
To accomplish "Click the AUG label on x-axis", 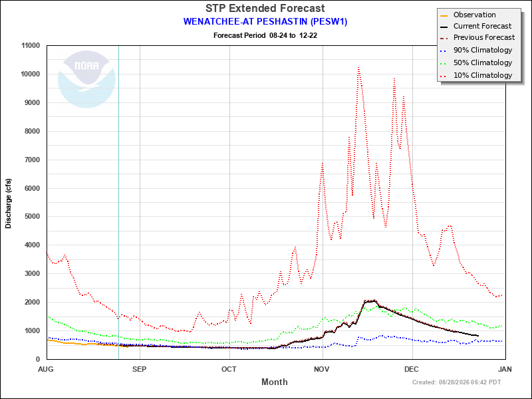I will [x=46, y=369].
